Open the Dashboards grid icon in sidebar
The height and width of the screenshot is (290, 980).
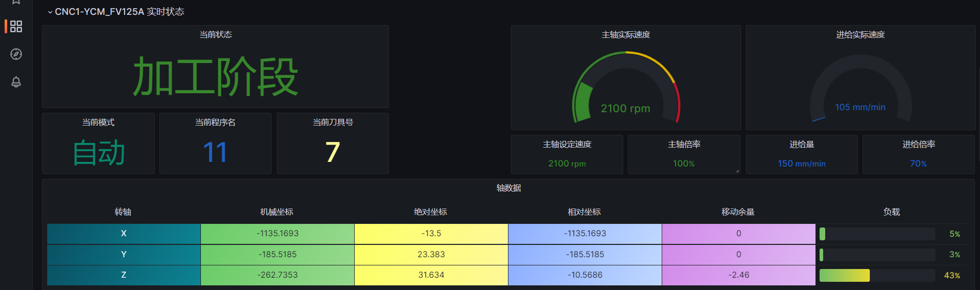(16, 26)
